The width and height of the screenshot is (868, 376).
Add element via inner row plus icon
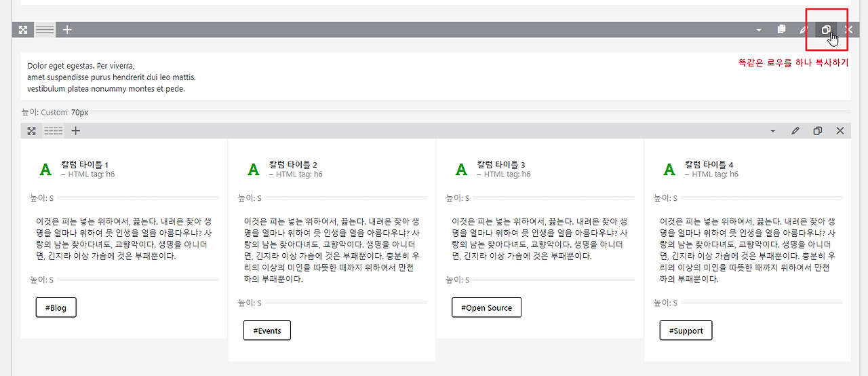coord(76,131)
